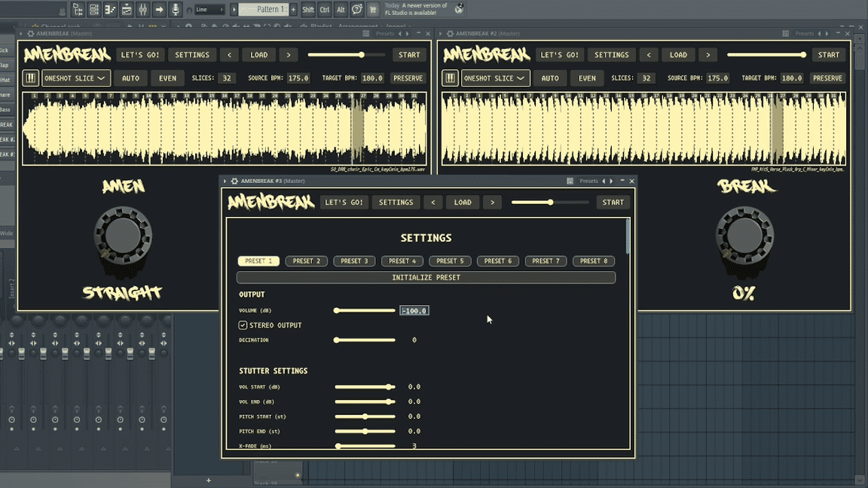Click the Initialize Preset button

pos(426,277)
